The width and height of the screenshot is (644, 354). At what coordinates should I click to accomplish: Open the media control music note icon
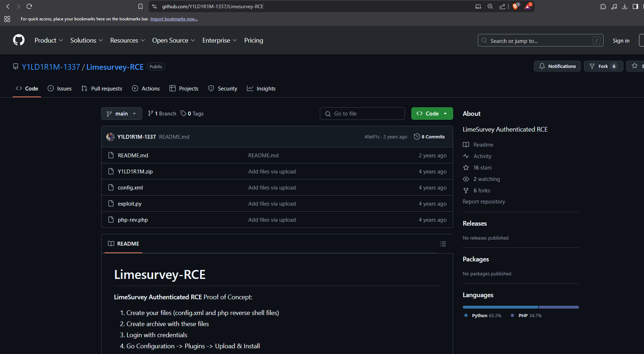[614, 6]
